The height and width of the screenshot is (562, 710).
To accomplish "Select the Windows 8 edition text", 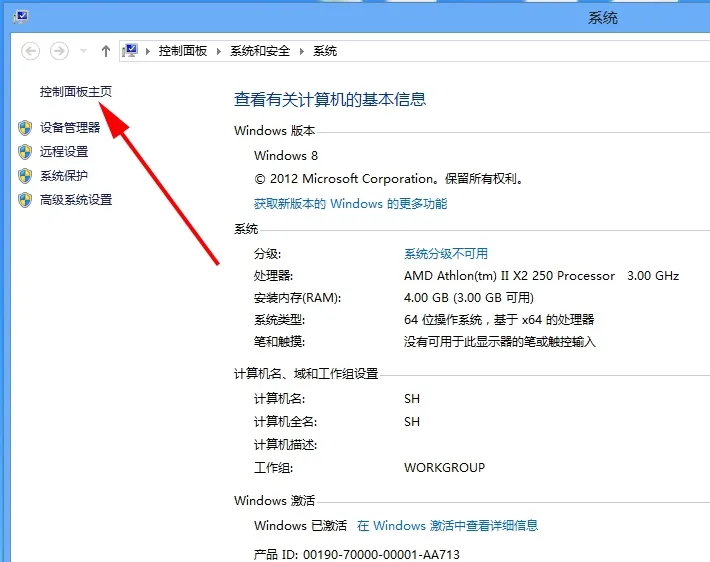I will pos(286,155).
